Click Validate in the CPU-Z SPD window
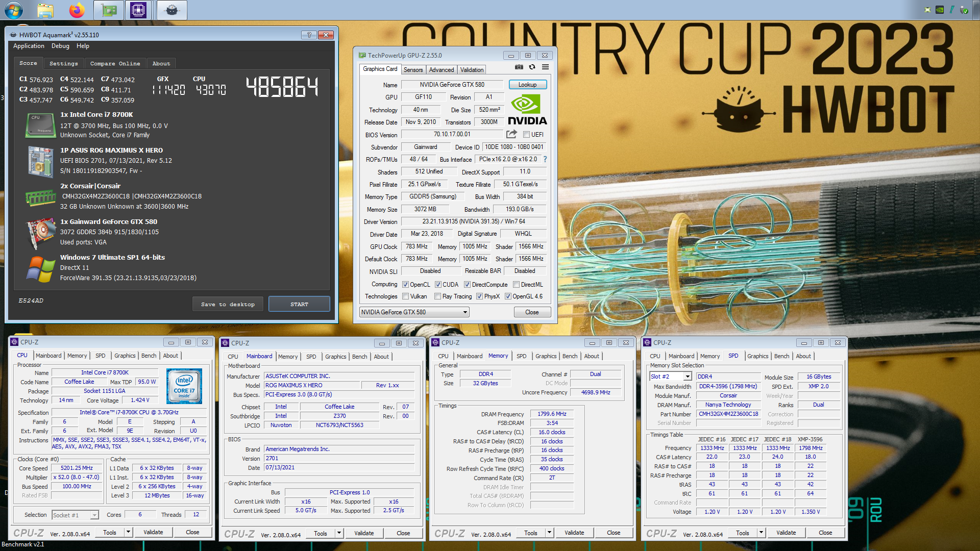The image size is (980, 551). [x=786, y=533]
